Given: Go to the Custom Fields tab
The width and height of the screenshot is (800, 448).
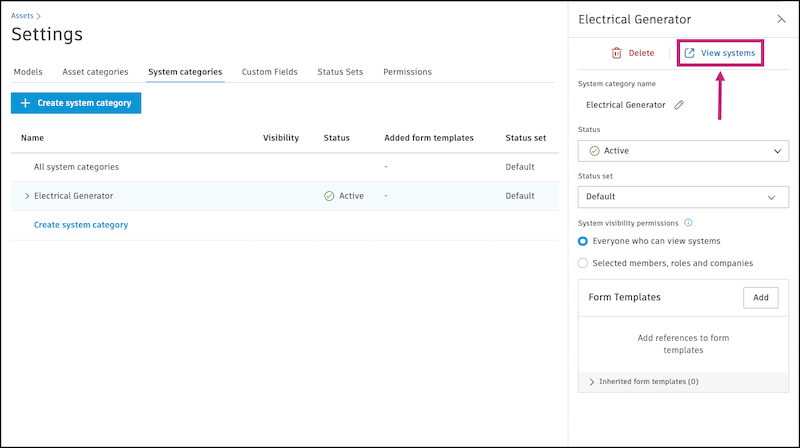Looking at the screenshot, I should [269, 72].
